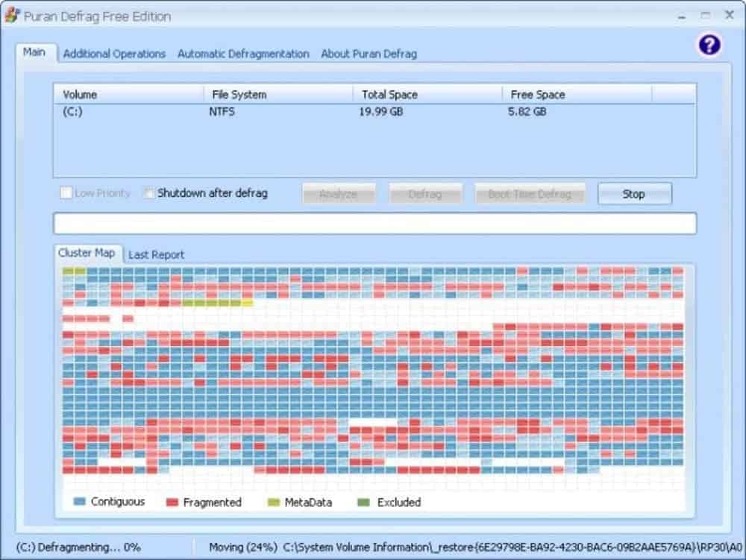The image size is (746, 560).
Task: Select the (C:) volume row
Action: 375,112
